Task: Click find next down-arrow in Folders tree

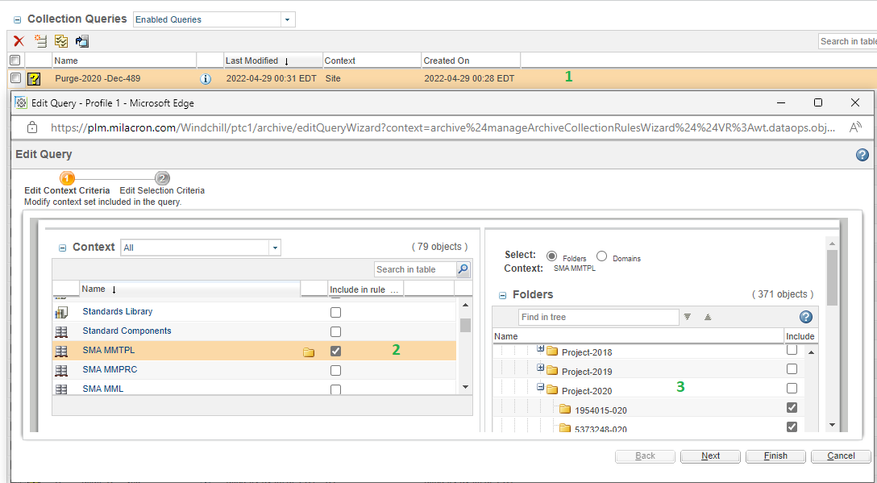Action: [x=687, y=317]
